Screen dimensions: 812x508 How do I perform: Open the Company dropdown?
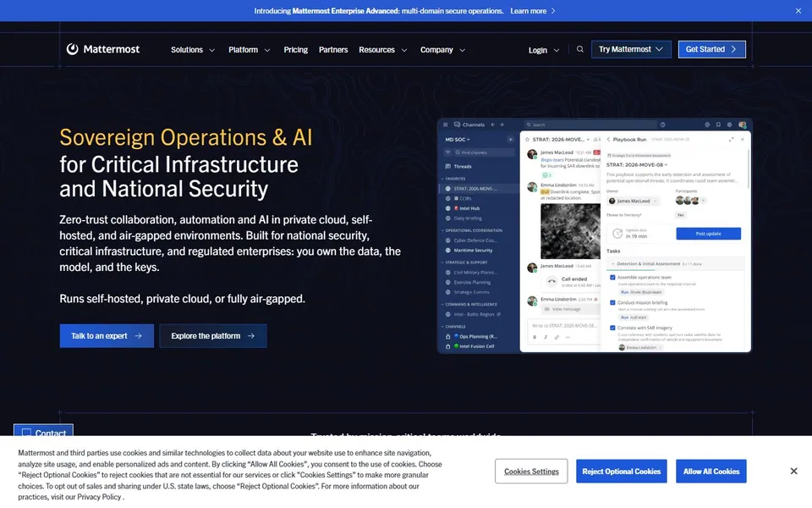pyautogui.click(x=442, y=50)
